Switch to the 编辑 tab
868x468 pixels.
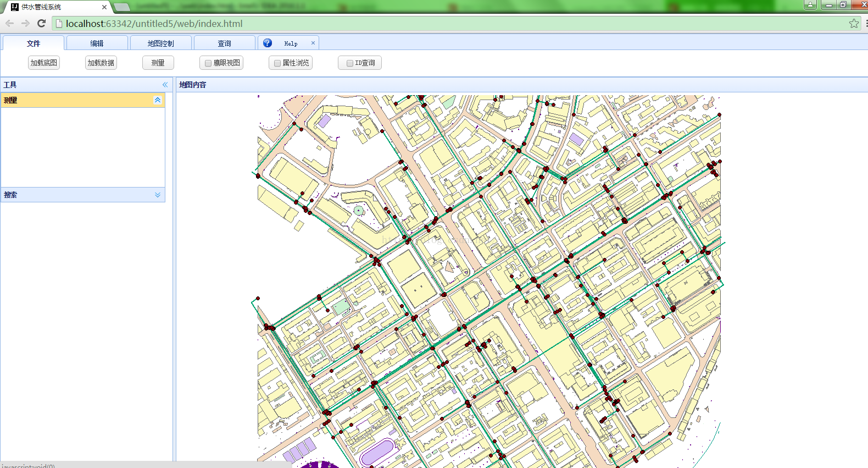(97, 43)
